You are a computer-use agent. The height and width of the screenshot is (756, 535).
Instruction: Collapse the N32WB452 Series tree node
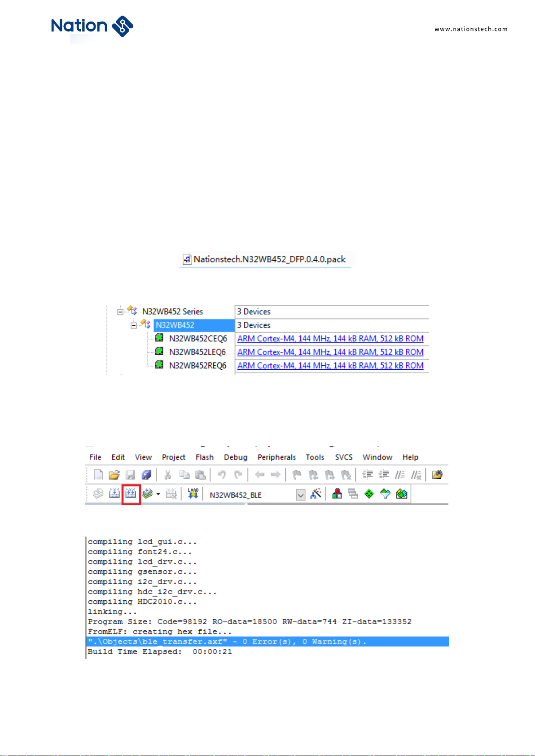(120, 311)
